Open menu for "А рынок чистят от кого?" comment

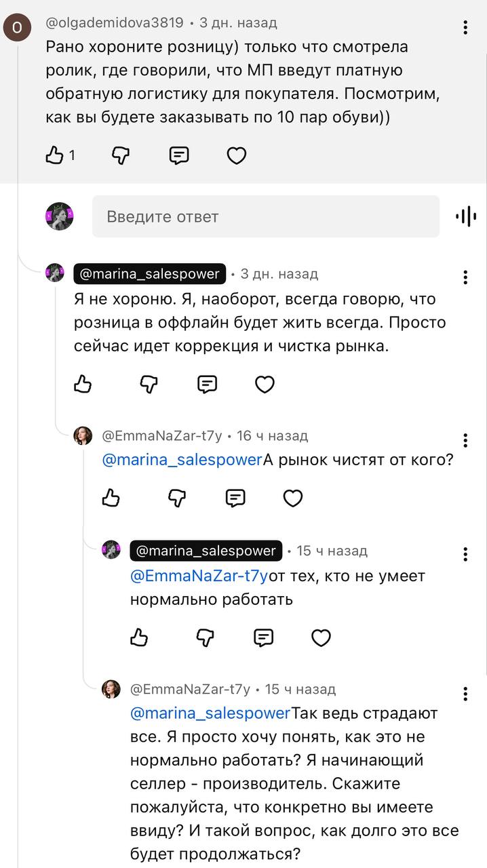point(465,440)
